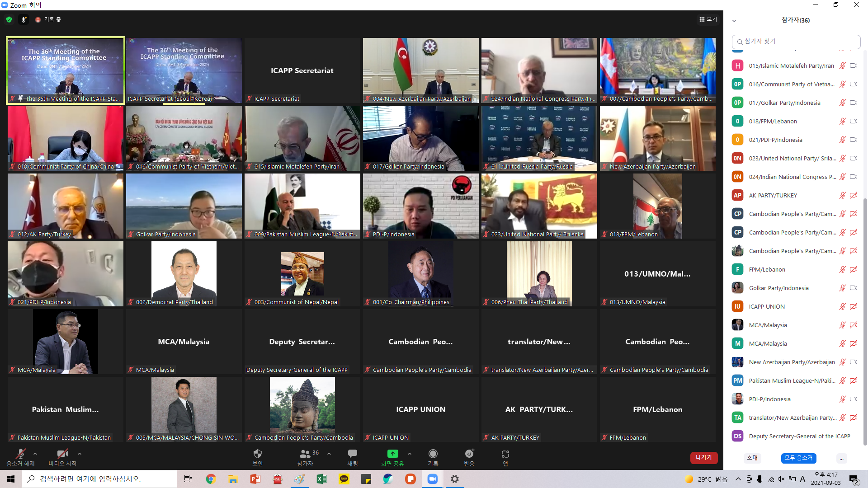The width and height of the screenshot is (868, 488).
Task: Click the Invite (초대) button
Action: point(752,458)
